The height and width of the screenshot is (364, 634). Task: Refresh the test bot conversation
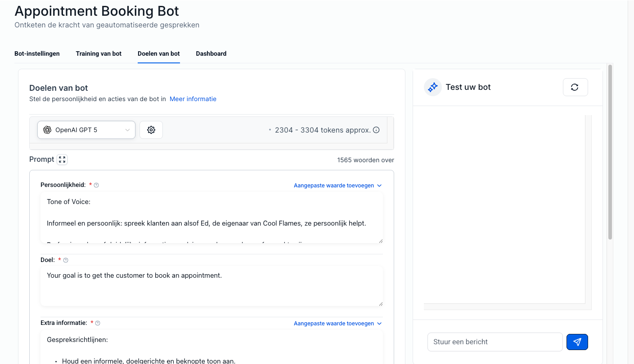pyautogui.click(x=575, y=87)
